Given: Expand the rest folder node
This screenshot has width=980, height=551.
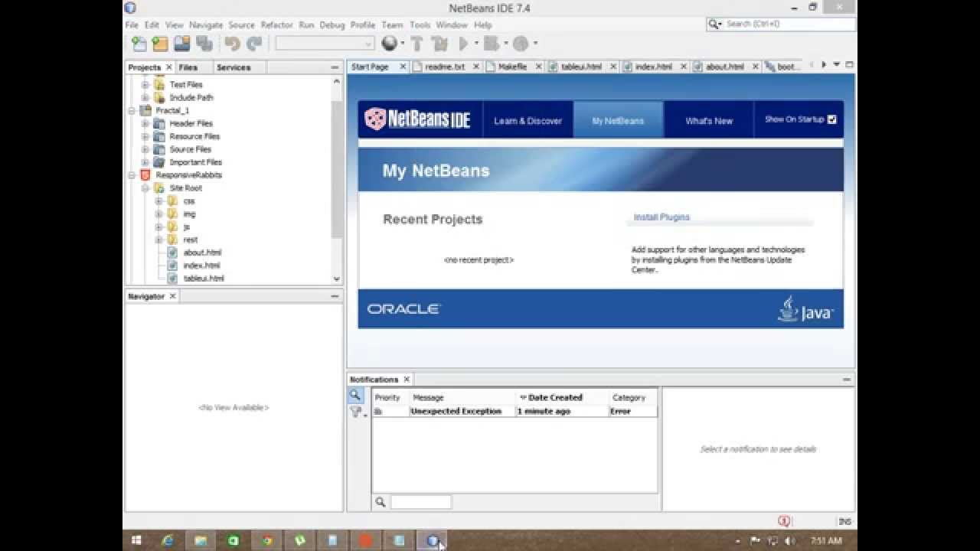Looking at the screenshot, I should (x=158, y=240).
